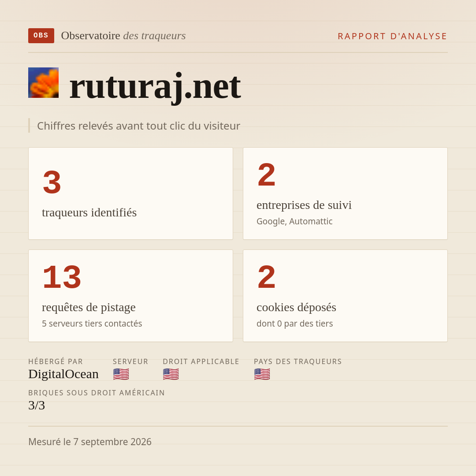Click the 'Google, Automattic' text
The width and height of the screenshot is (476, 476).
294,221
